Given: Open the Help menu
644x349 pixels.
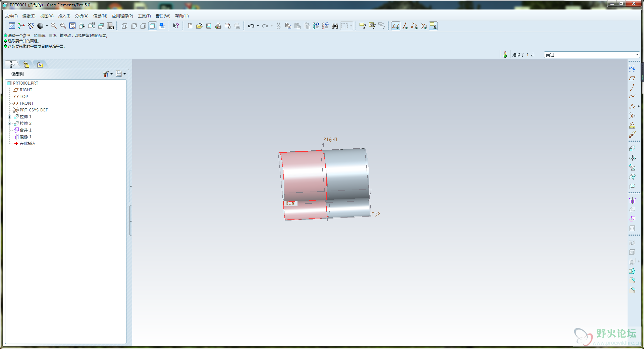Looking at the screenshot, I should pos(182,16).
